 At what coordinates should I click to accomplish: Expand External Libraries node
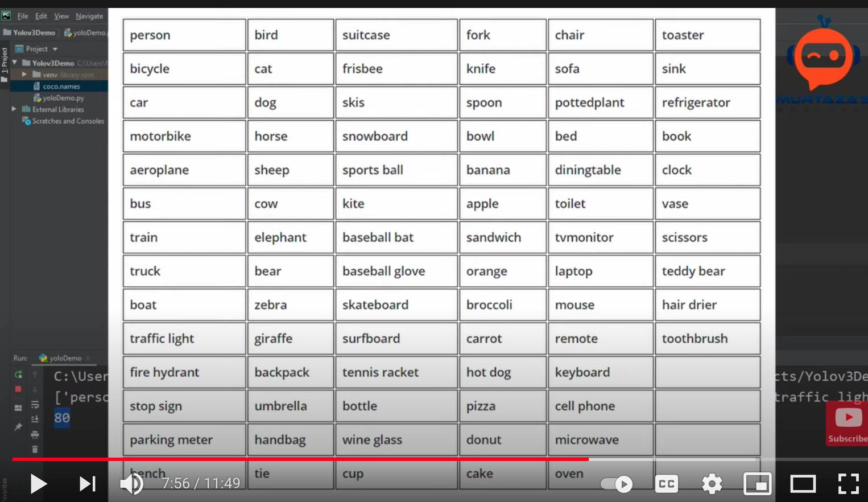click(x=14, y=109)
